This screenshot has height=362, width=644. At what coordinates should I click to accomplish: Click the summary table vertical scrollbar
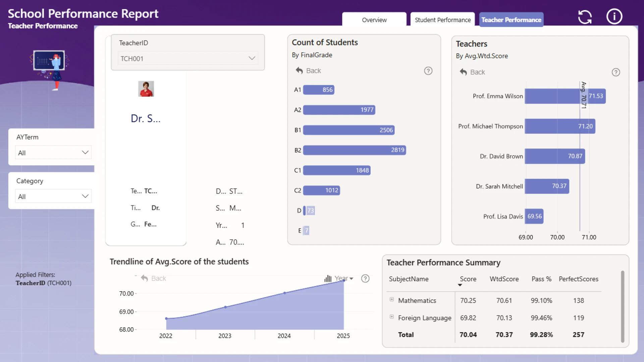(x=623, y=306)
